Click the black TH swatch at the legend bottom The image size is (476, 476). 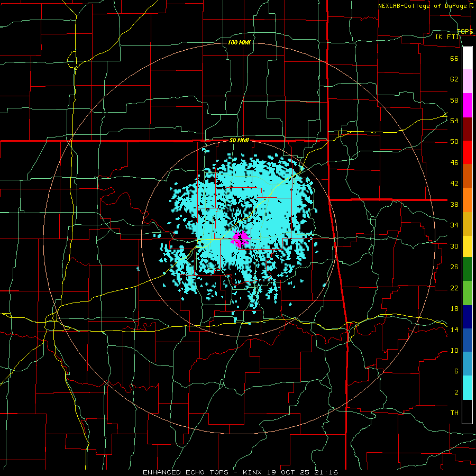pos(467,411)
